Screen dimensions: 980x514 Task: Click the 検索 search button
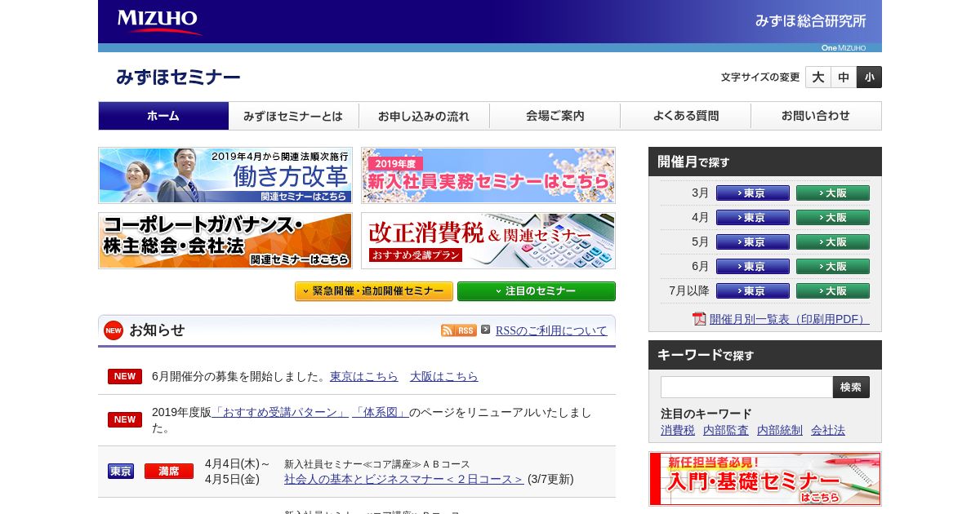click(x=851, y=387)
